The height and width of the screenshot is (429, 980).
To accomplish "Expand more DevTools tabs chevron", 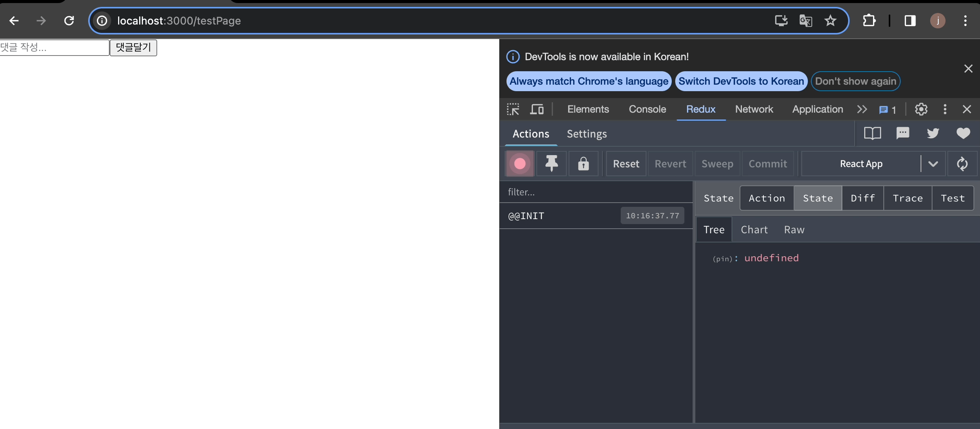I will click(862, 109).
